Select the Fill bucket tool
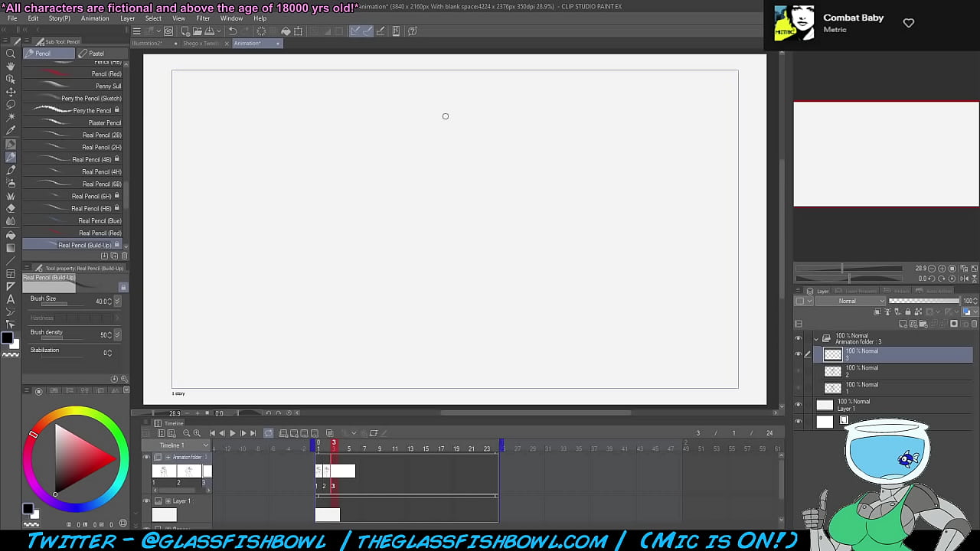The height and width of the screenshot is (551, 980). point(11,235)
